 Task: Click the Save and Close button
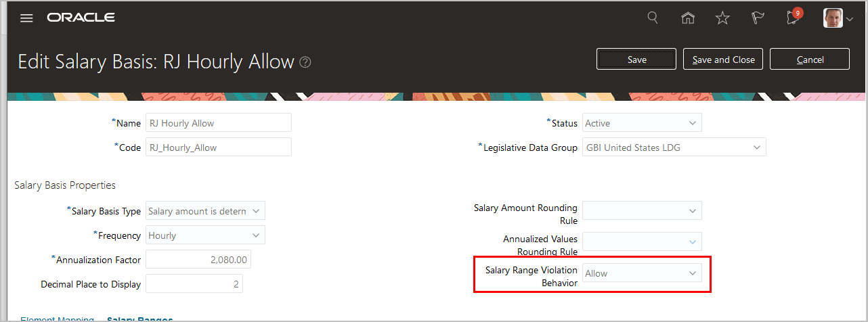pos(723,60)
